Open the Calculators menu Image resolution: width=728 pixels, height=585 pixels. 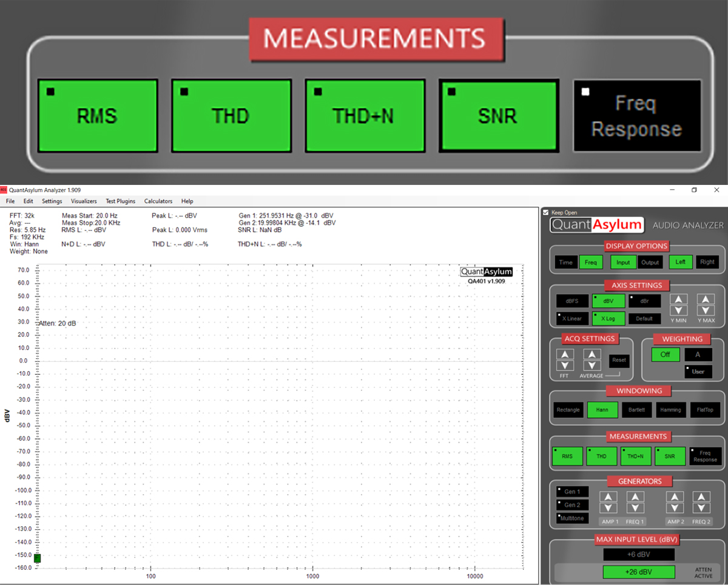point(158,201)
